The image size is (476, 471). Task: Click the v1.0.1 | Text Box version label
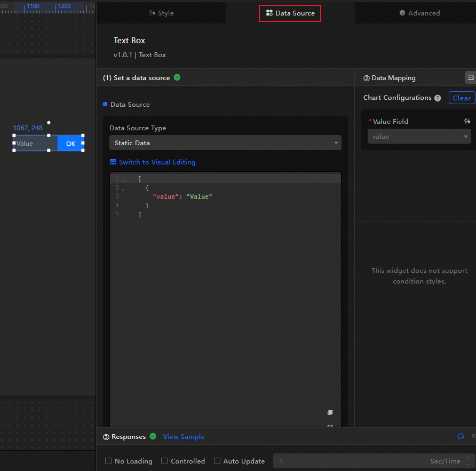pyautogui.click(x=140, y=55)
